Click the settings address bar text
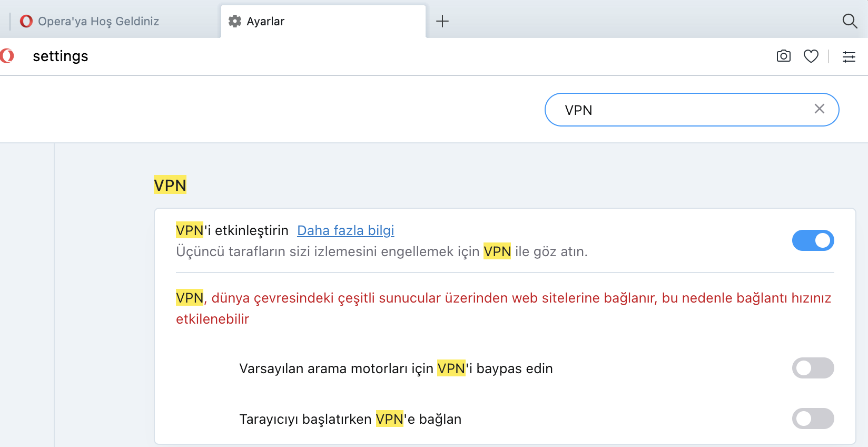 pos(61,56)
